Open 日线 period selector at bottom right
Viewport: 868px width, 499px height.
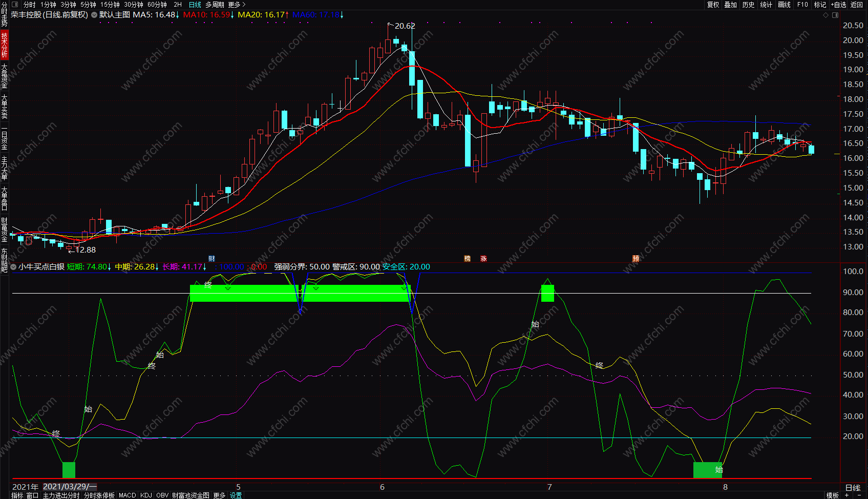pos(853,487)
